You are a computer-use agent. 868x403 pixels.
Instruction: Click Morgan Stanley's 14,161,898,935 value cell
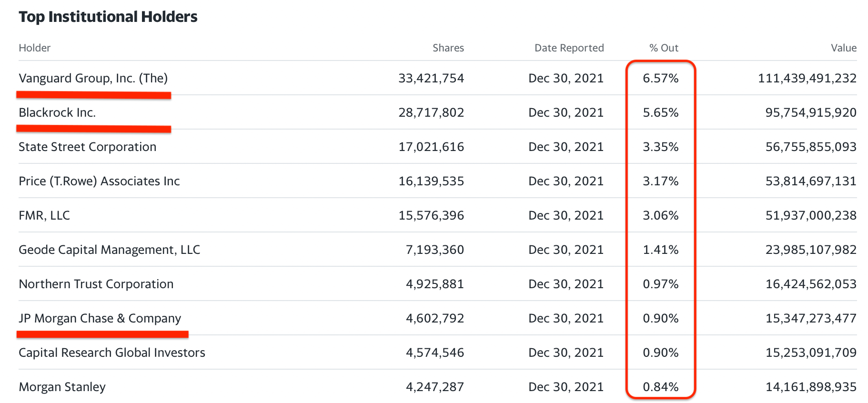(811, 387)
